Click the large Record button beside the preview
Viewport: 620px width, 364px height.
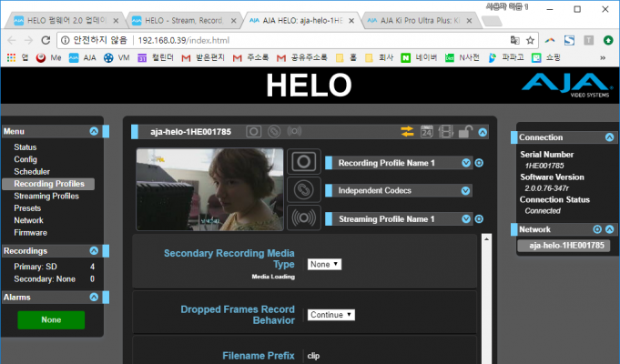(x=304, y=161)
